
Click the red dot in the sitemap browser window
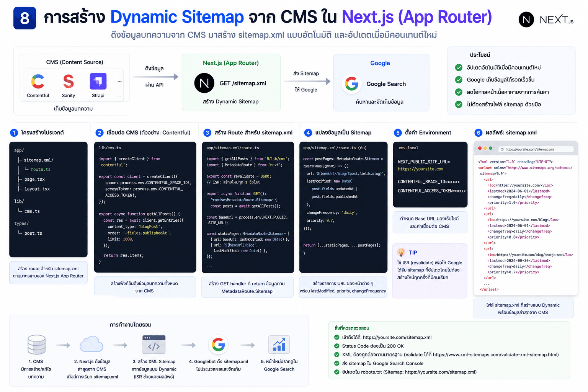pyautogui.click(x=480, y=148)
